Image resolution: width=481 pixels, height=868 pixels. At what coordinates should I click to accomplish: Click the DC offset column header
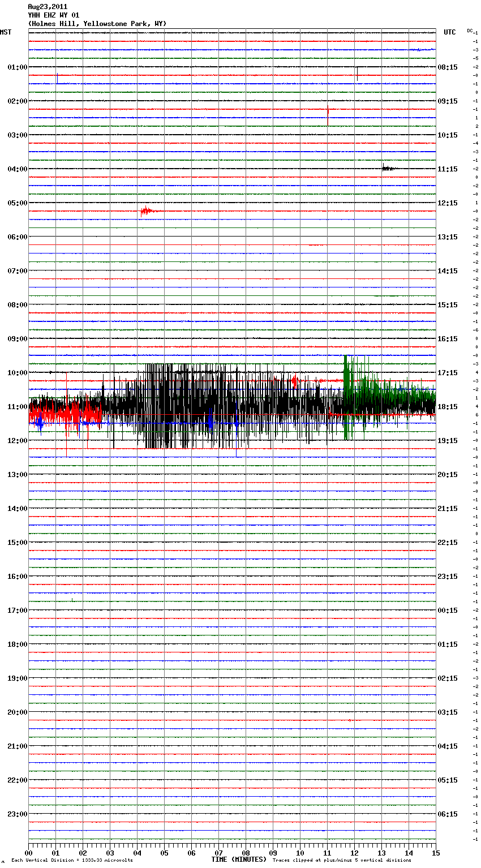click(x=470, y=31)
